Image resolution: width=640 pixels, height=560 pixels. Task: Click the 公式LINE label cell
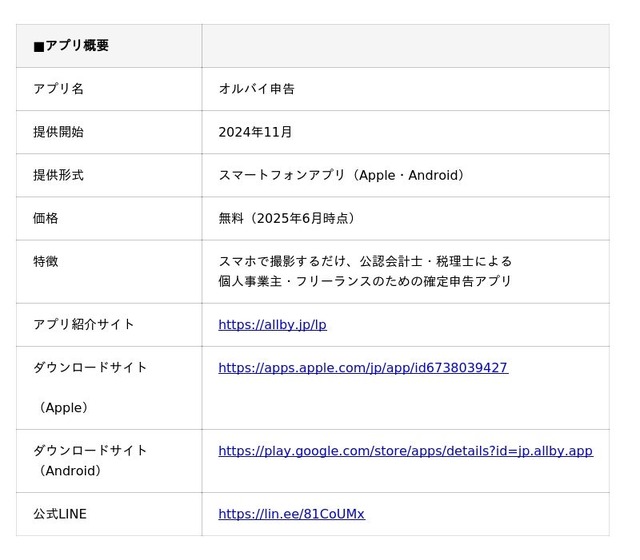coord(60,514)
